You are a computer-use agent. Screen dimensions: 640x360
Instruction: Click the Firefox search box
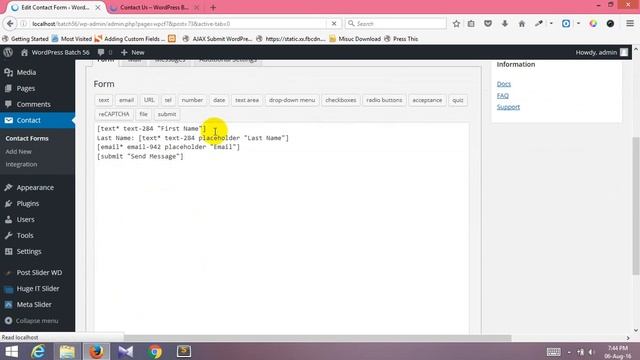pos(395,24)
